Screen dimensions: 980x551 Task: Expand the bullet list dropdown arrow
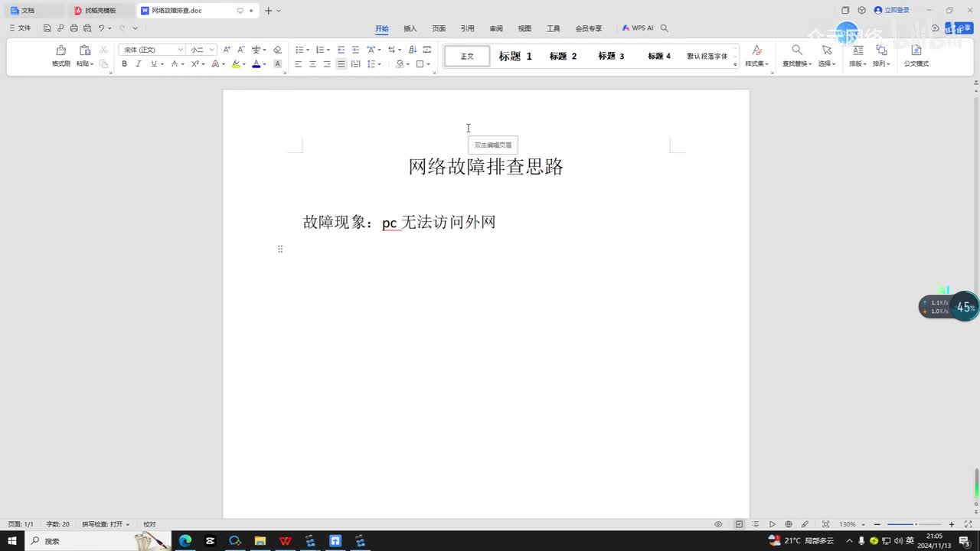(308, 51)
